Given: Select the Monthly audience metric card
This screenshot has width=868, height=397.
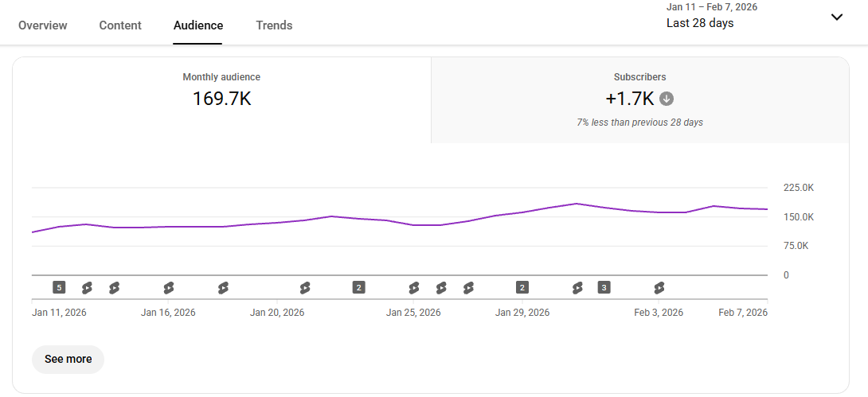Looking at the screenshot, I should [x=221, y=99].
